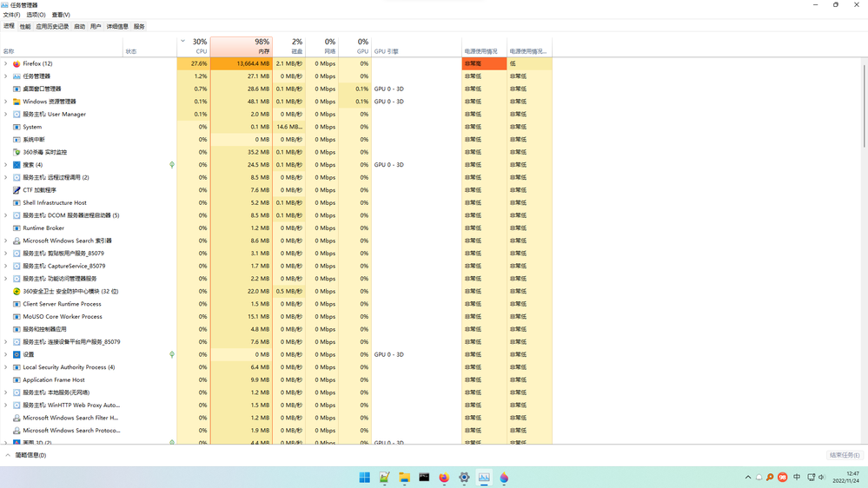Screen dimensions: 868x488
Task: Click the Microsoft Windows Search 索引器 icon
Action: [17, 241]
